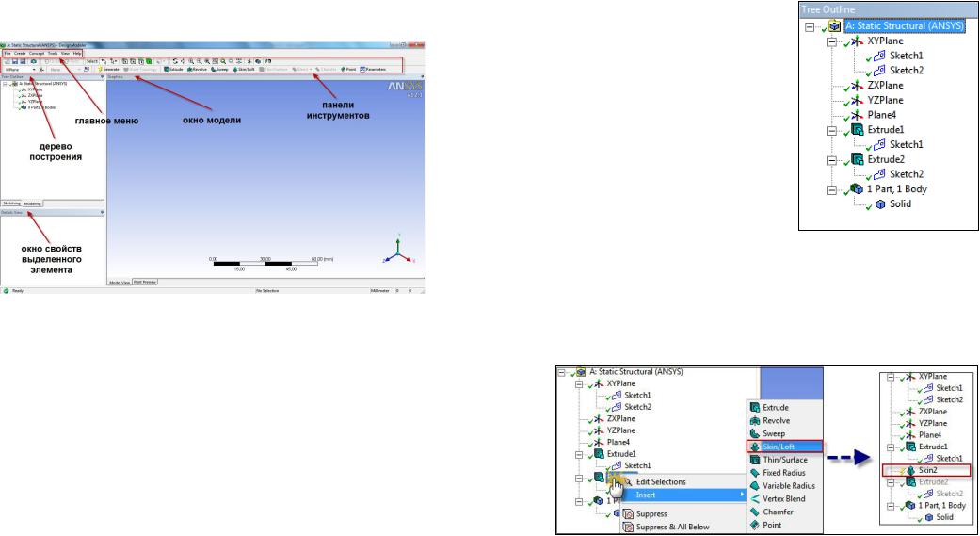
Task: Open the Tools menu in DesignModeler
Action: click(53, 53)
